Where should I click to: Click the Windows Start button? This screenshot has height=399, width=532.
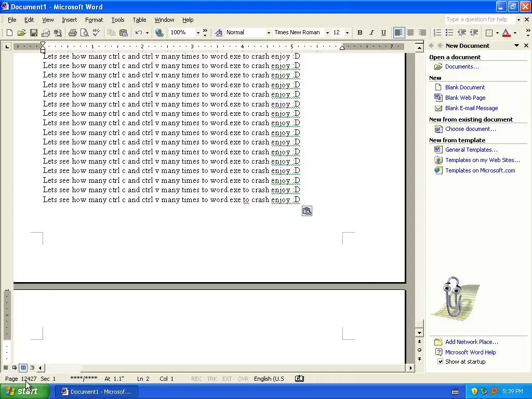coord(25,392)
